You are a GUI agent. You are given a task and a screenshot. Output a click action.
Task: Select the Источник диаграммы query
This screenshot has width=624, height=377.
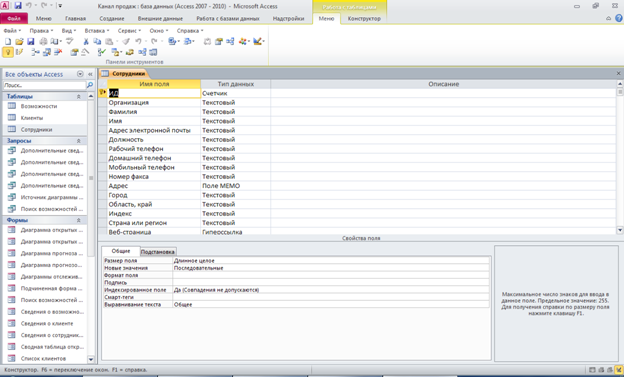pos(52,197)
